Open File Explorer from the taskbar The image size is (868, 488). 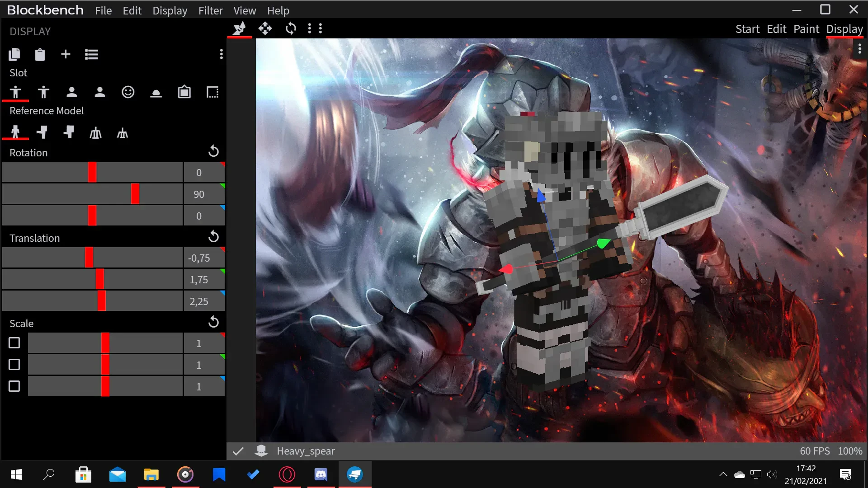(151, 474)
